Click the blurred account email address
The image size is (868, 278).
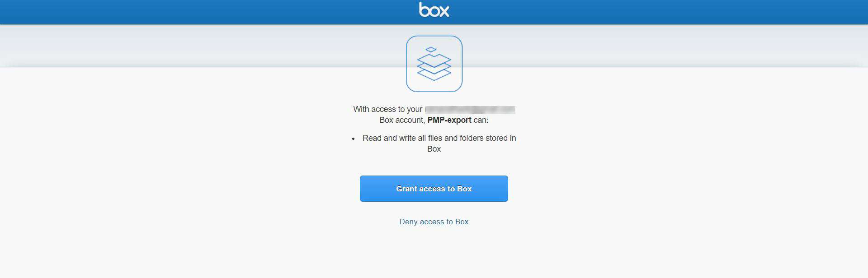(470, 109)
